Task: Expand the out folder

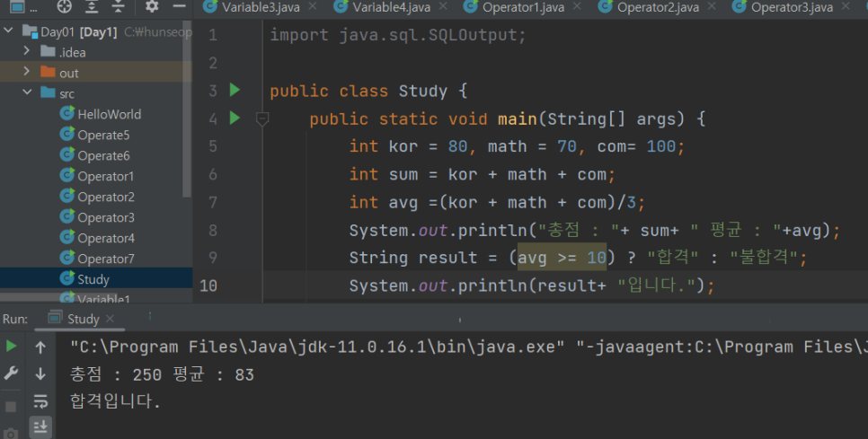Action: click(26, 71)
